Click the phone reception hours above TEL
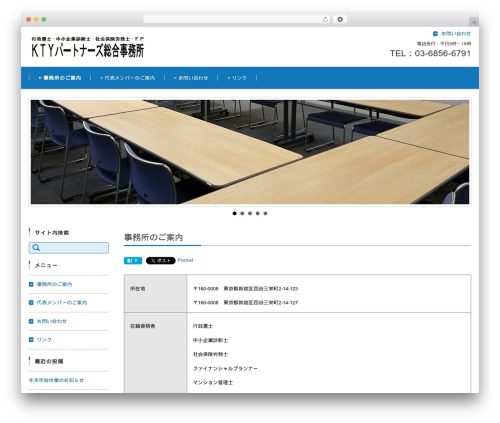This screenshot has height=423, width=500. point(444,44)
